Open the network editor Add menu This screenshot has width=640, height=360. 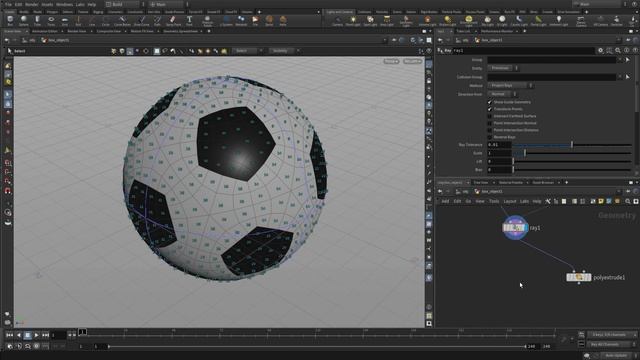pos(445,201)
